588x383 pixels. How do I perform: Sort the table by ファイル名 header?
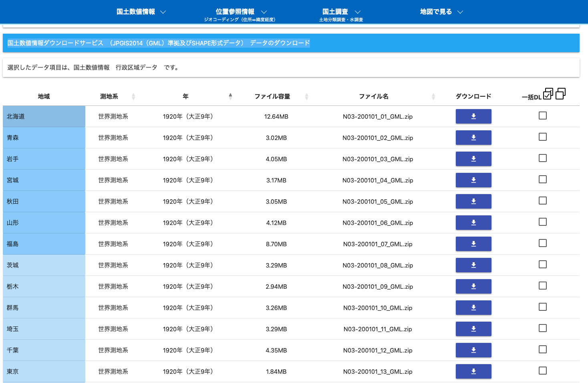coord(433,97)
